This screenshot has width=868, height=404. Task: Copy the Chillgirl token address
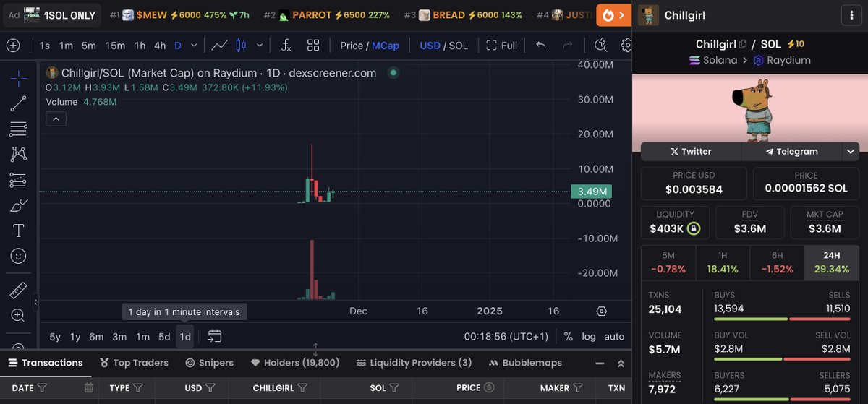(x=742, y=45)
